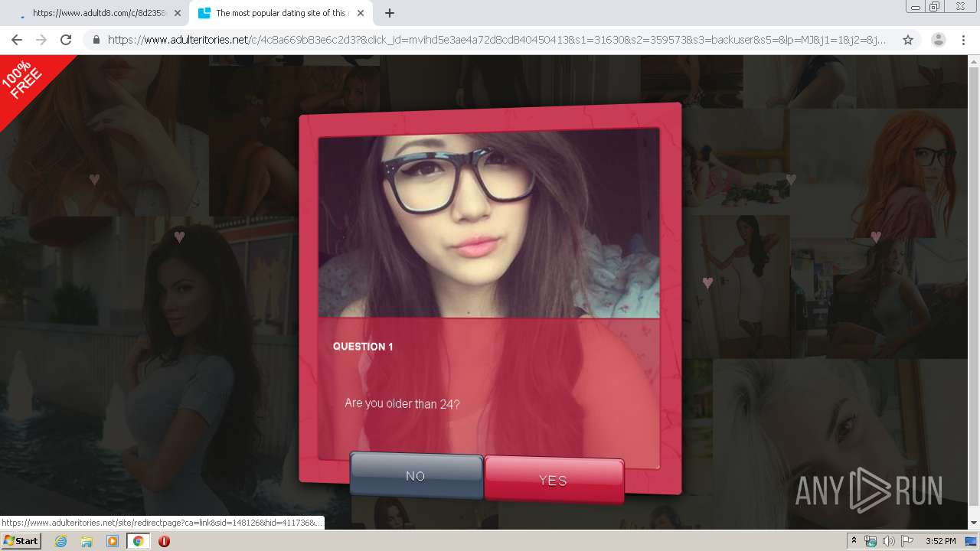Screen dimensions: 980x551
Task: Click the 100% FREE corner ribbon
Action: coord(28,82)
